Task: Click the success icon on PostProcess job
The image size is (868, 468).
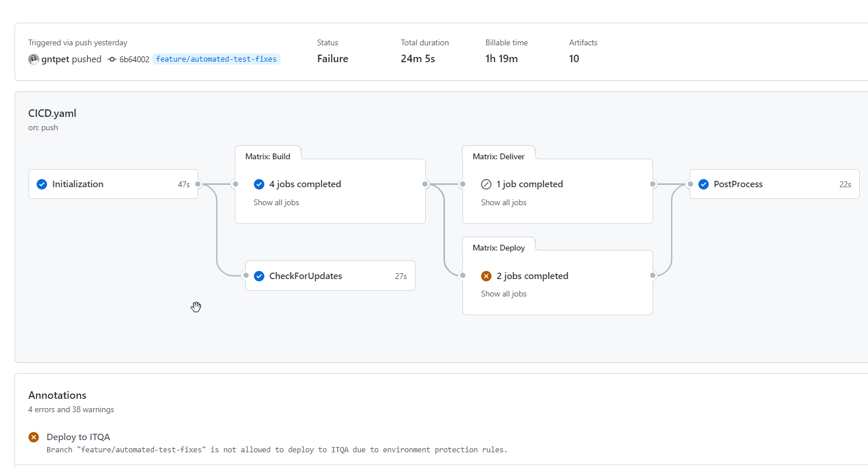Action: coord(704,184)
